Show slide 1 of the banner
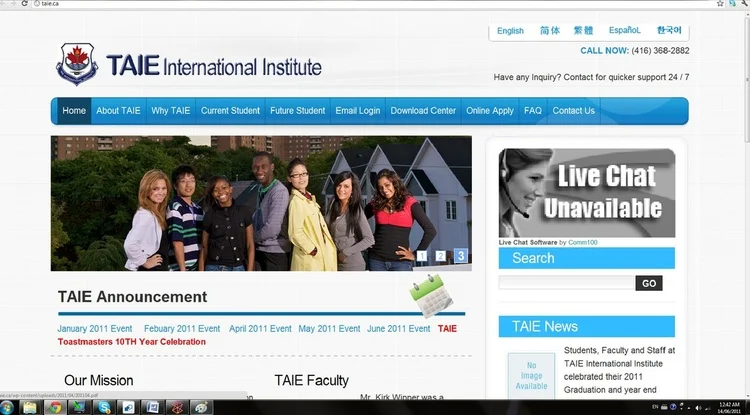The width and height of the screenshot is (750, 415). [422, 256]
